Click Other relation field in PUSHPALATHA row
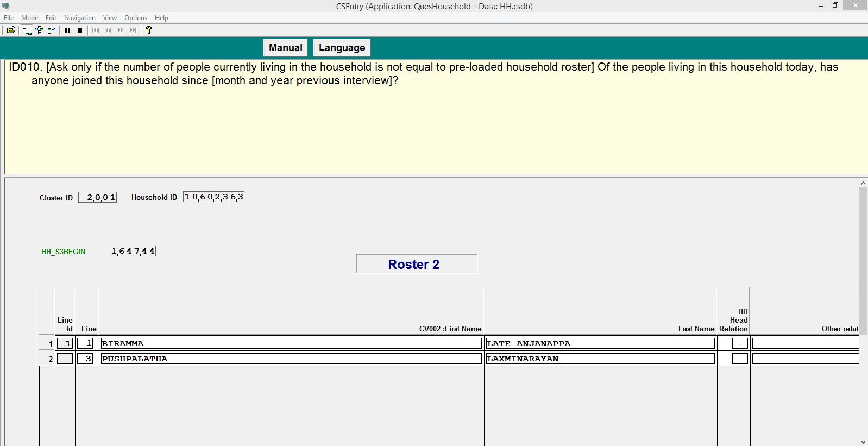 805,359
